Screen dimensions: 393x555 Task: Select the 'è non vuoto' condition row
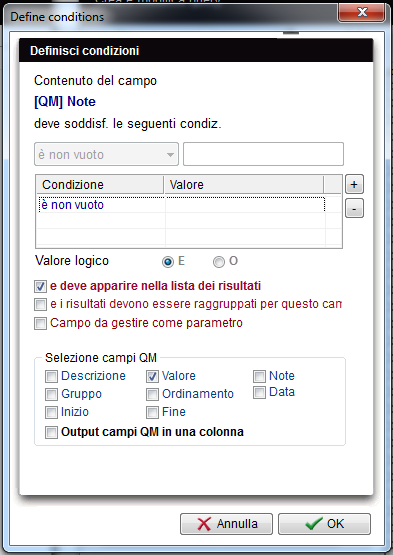click(x=181, y=205)
